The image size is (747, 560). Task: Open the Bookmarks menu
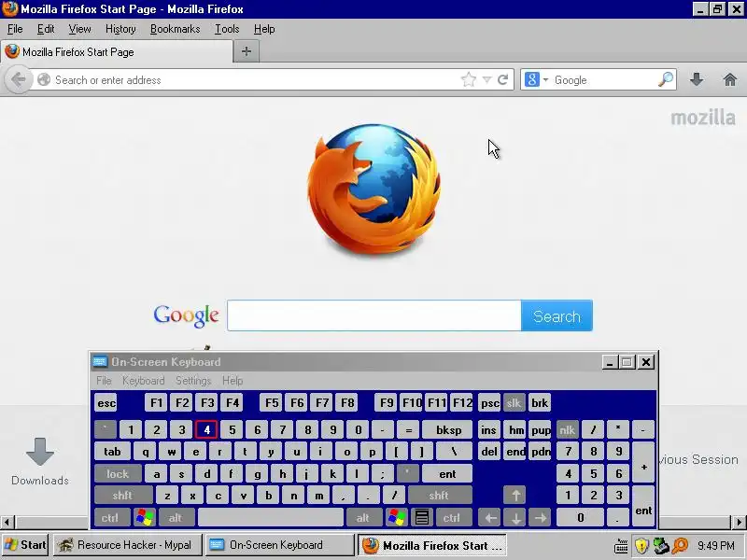[x=175, y=29]
